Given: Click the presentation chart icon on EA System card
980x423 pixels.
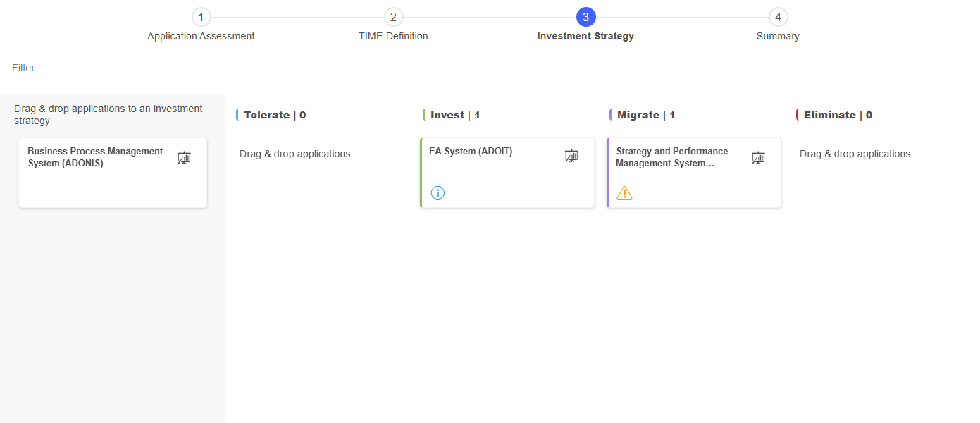Looking at the screenshot, I should click(571, 157).
